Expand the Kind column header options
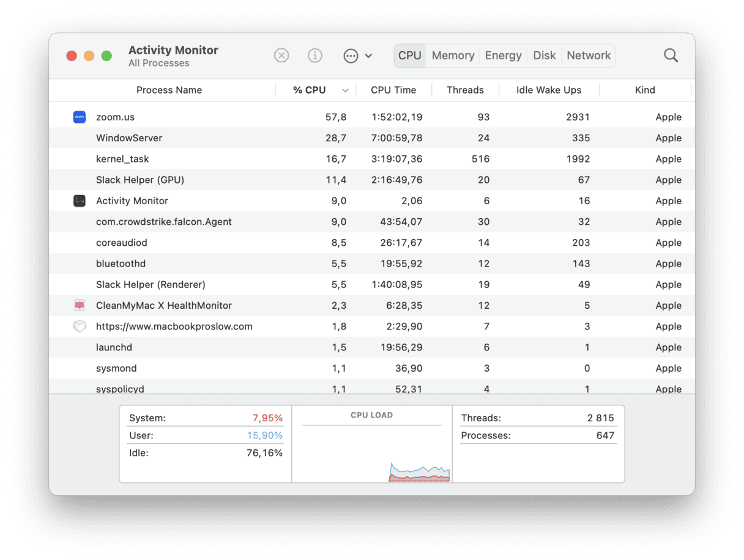Screen dimensions: 744x560 645,90
